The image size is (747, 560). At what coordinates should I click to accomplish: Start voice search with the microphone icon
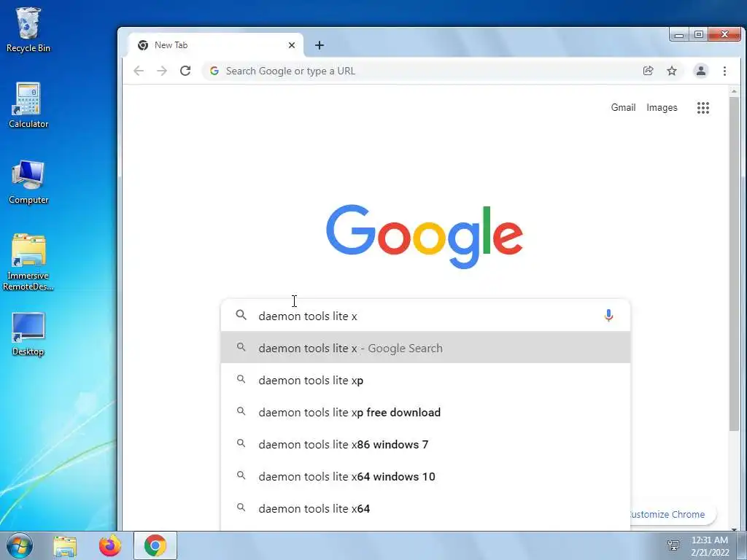click(x=608, y=315)
